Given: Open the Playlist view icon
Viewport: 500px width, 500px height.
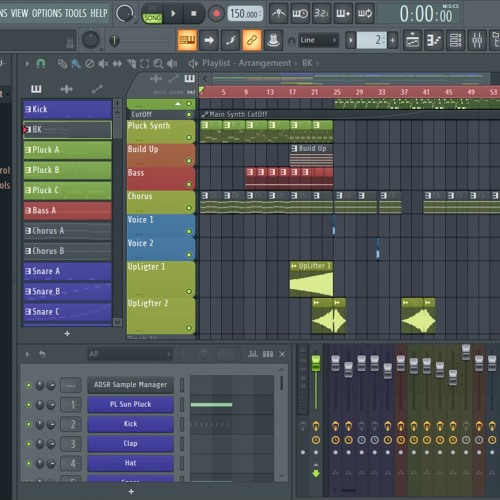Looking at the screenshot, I should 413,40.
